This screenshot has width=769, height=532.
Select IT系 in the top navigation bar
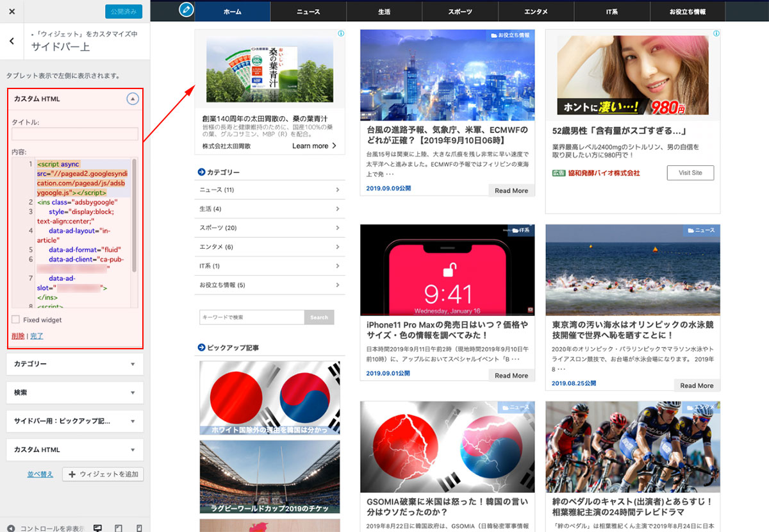coord(611,12)
